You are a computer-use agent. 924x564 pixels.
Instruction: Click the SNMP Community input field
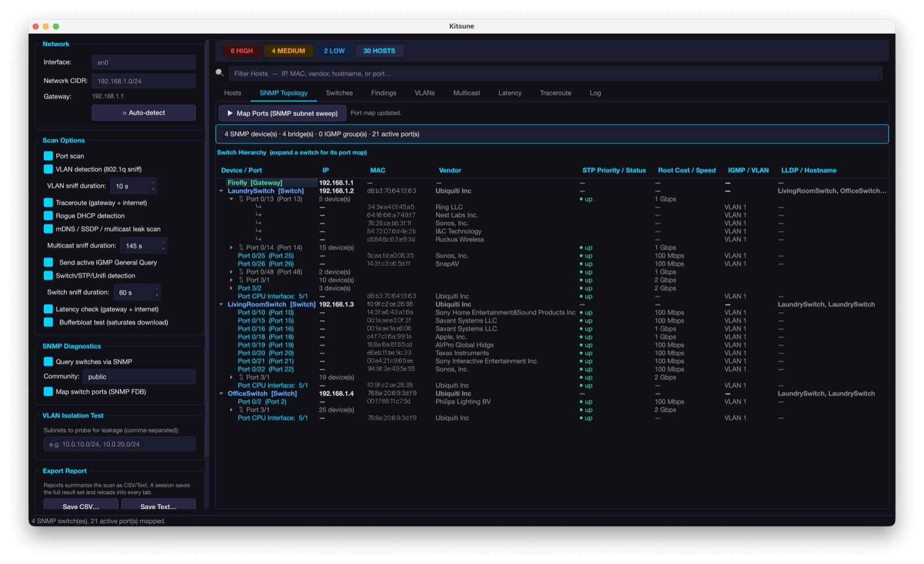pyautogui.click(x=139, y=377)
